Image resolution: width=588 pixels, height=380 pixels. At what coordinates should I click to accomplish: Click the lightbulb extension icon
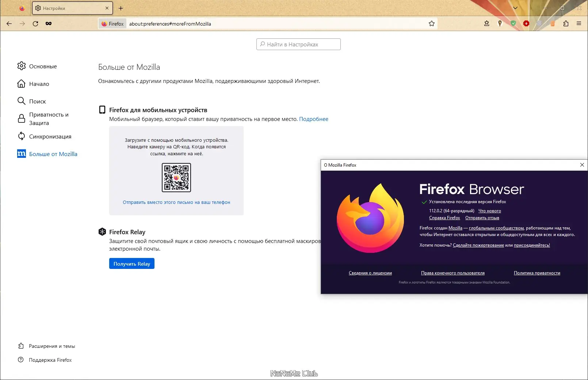tap(500, 24)
